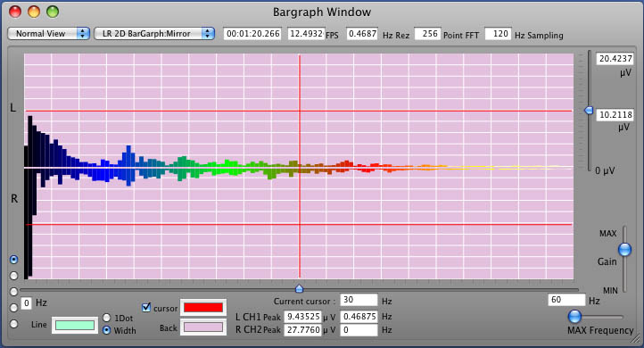Click the 0 Hz minimum frequency field
644x348 pixels.
coord(26,303)
